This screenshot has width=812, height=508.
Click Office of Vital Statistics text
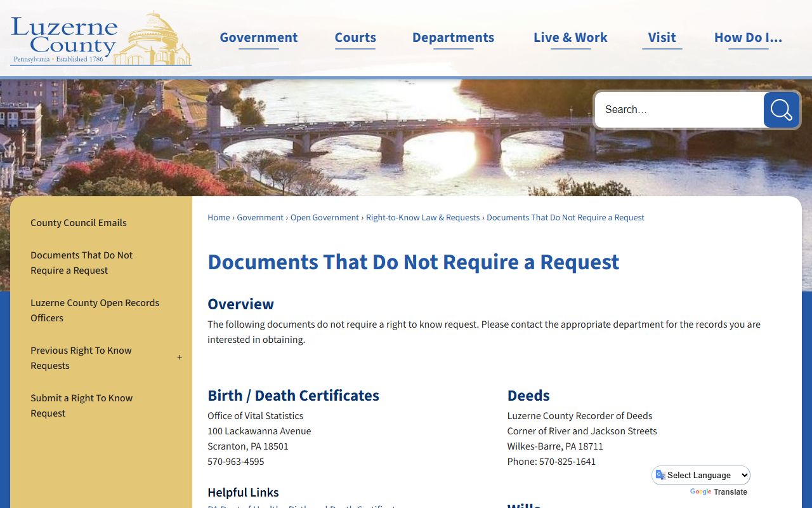(x=255, y=416)
